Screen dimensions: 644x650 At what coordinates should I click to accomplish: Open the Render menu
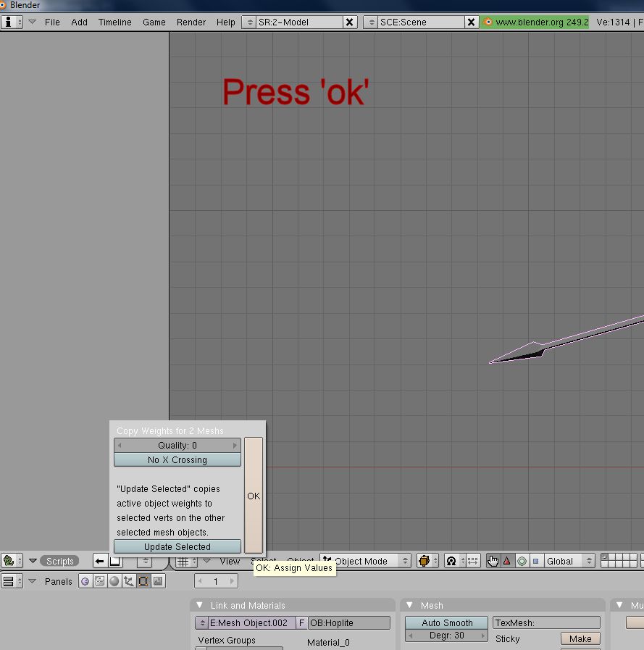191,22
